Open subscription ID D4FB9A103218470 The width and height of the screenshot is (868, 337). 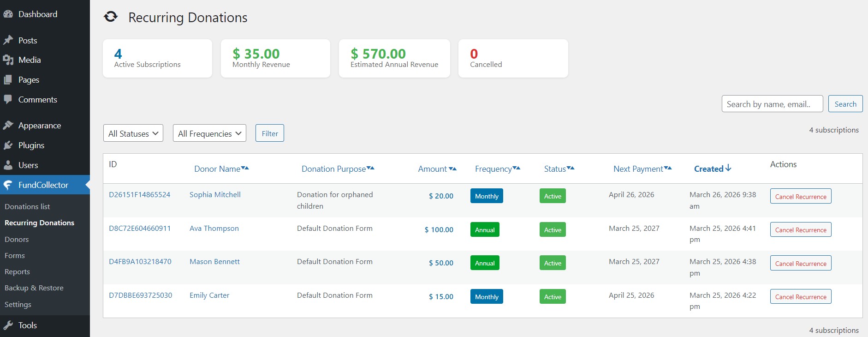140,262
